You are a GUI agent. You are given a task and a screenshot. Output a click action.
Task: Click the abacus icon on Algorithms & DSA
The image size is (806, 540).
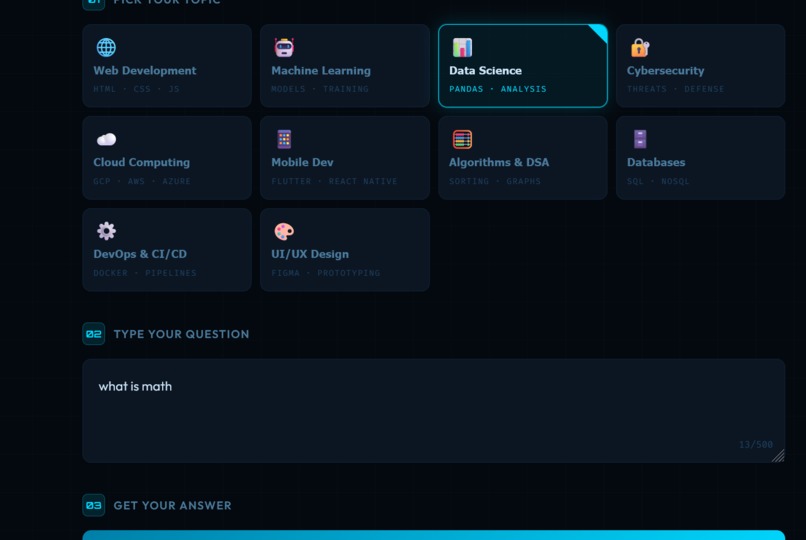click(x=462, y=139)
